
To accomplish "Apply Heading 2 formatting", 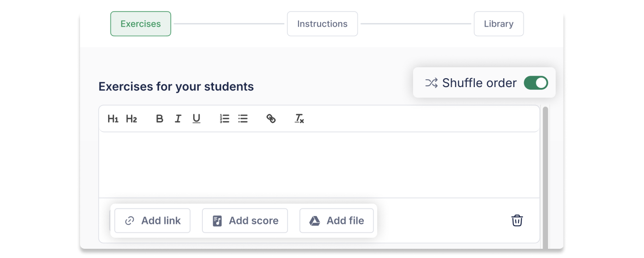I will [x=132, y=119].
